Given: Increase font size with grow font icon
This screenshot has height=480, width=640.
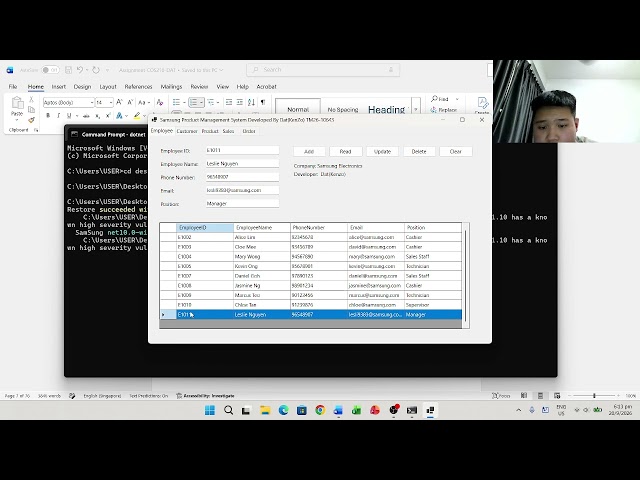Looking at the screenshot, I should coord(119,102).
